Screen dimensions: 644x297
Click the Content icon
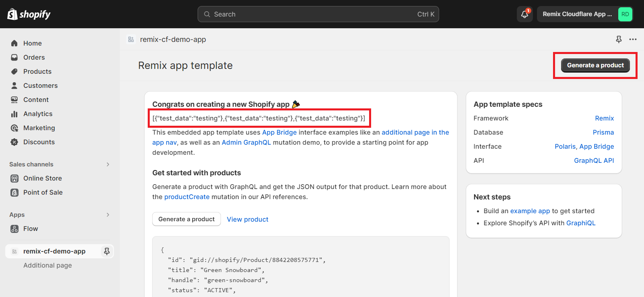coord(14,100)
